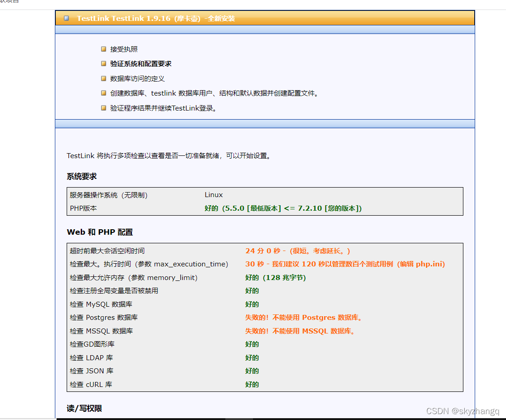Click the warning 30 秒 - 我们建议 120 秒
This screenshot has height=420, width=506.
(x=345, y=264)
